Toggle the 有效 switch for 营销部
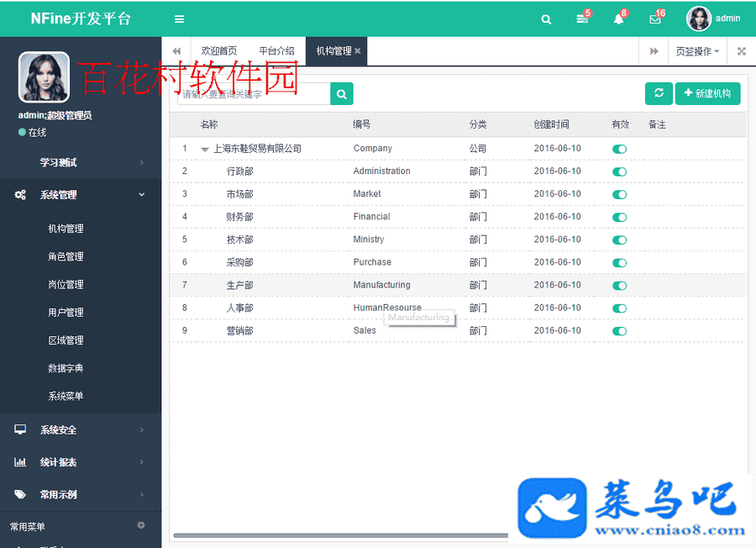 (620, 331)
